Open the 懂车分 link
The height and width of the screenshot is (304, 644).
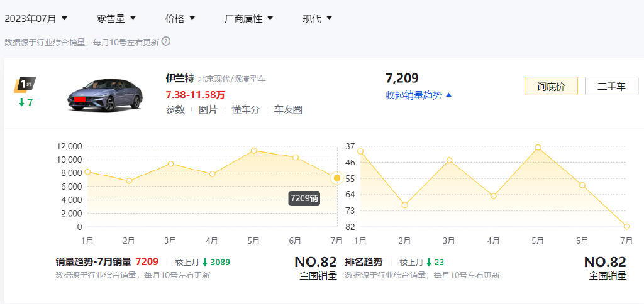click(x=246, y=109)
